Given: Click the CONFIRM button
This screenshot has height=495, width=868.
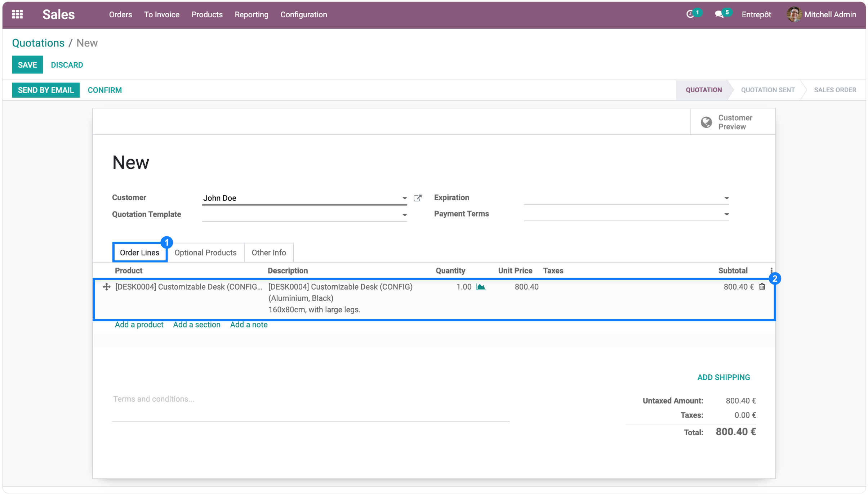Looking at the screenshot, I should click(105, 90).
